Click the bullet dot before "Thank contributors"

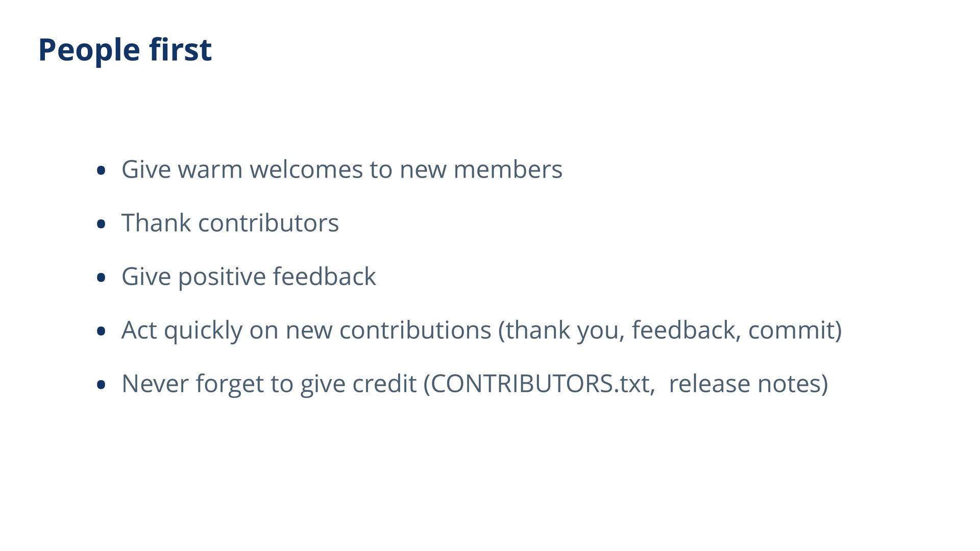pos(101,224)
